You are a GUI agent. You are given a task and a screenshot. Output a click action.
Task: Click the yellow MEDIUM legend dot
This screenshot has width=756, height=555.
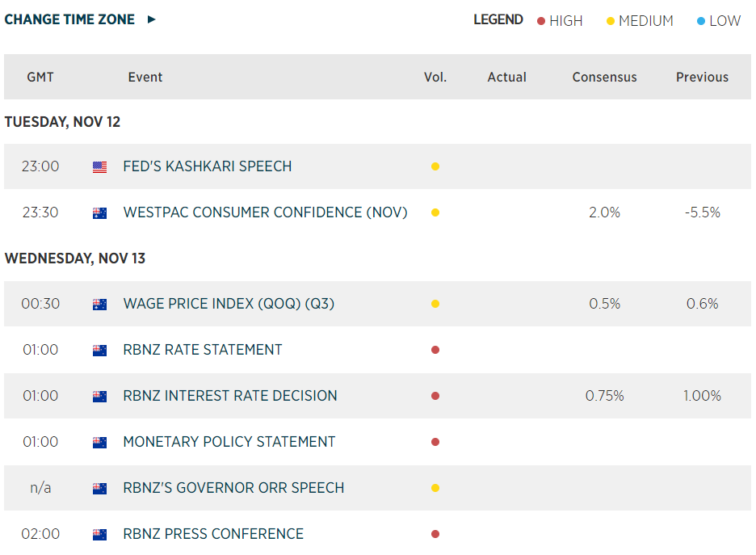click(611, 21)
